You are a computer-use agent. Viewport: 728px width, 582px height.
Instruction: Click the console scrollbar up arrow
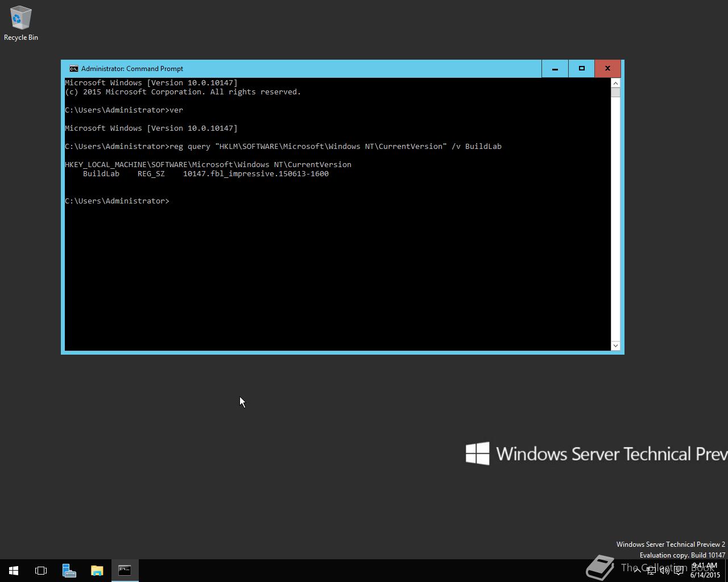[615, 83]
